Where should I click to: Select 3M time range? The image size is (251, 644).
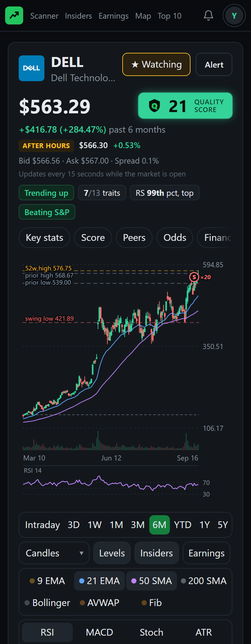138,525
